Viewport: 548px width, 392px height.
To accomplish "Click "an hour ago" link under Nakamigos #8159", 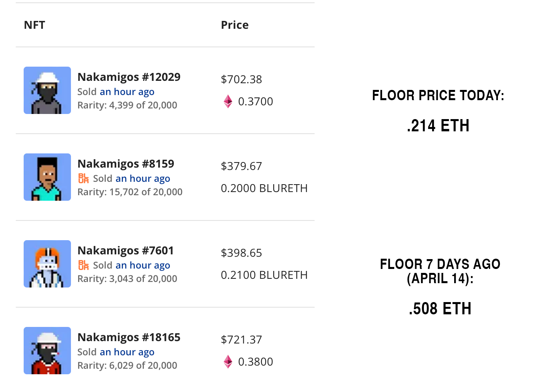I will click(143, 179).
